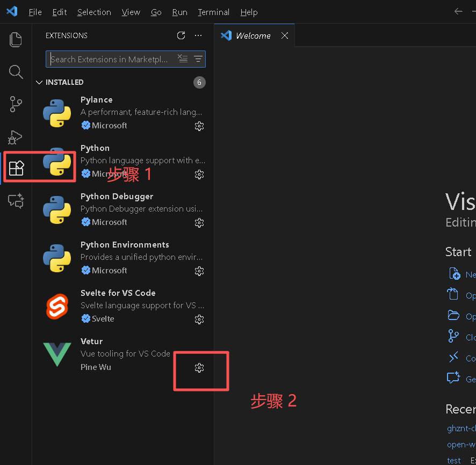The width and height of the screenshot is (476, 465).
Task: Open Pylance extension title
Action: coord(97,100)
